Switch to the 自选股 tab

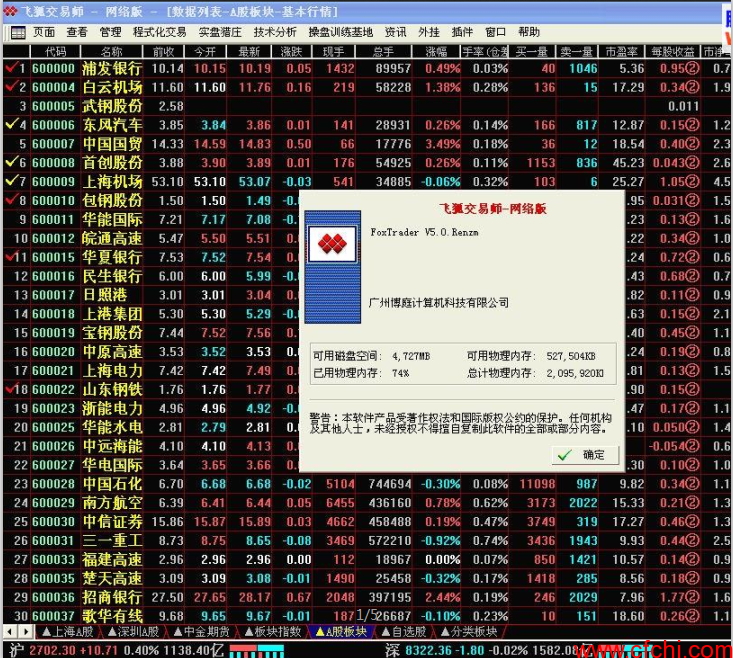(x=404, y=632)
